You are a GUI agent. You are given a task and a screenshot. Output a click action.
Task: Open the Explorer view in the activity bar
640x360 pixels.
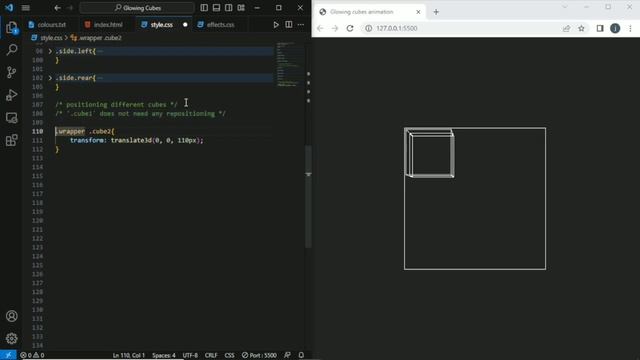[x=11, y=27]
